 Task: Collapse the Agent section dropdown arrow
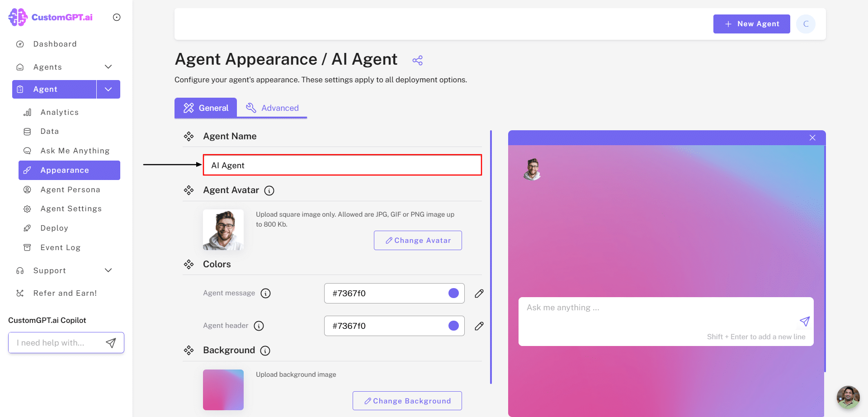point(108,89)
